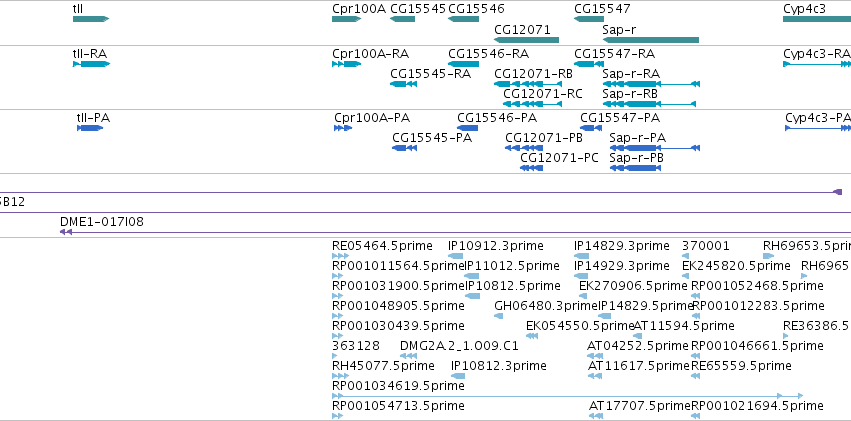This screenshot has height=421, width=851.
Task: Click the RP001046661.5prime EST
Action: 695,356
